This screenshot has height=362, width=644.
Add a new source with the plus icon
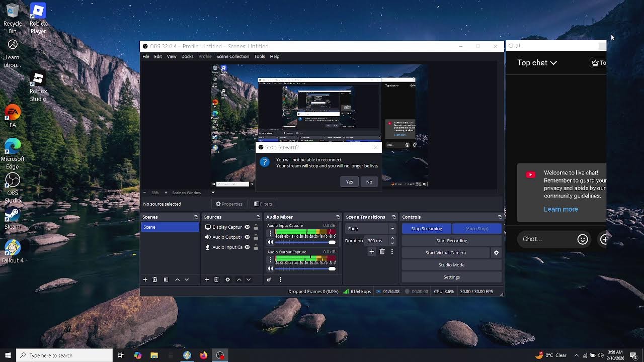click(206, 280)
